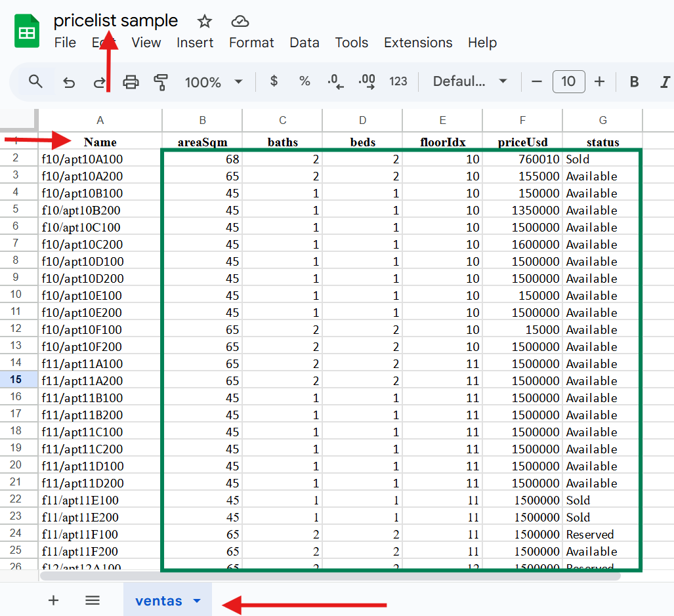
Task: Format as currency with dollar icon
Action: [274, 81]
